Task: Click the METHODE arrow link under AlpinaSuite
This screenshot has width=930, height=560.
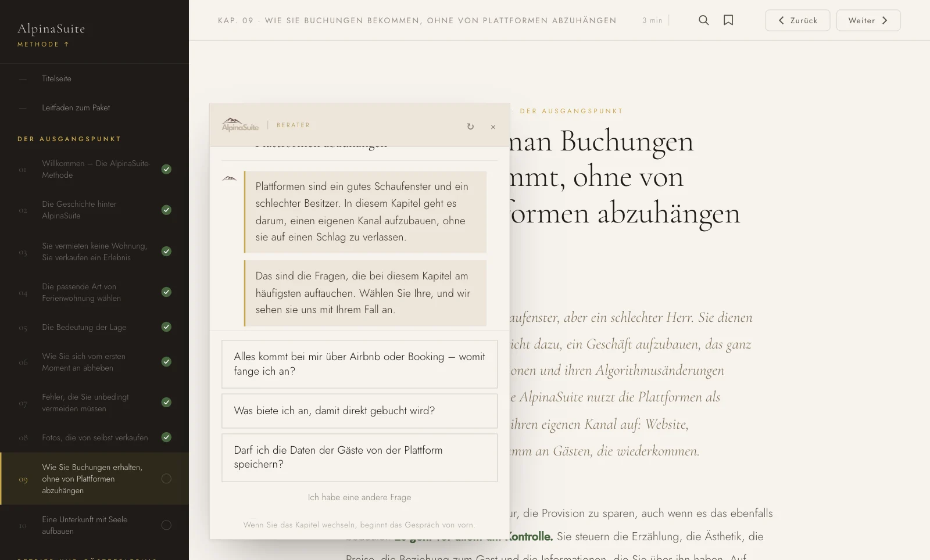Action: 43,44
